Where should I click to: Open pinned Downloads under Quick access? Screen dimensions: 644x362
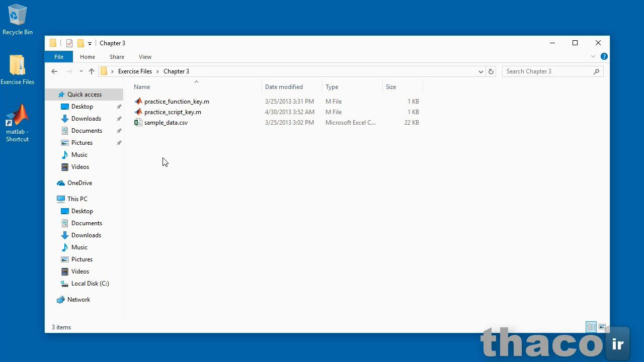[x=86, y=119]
